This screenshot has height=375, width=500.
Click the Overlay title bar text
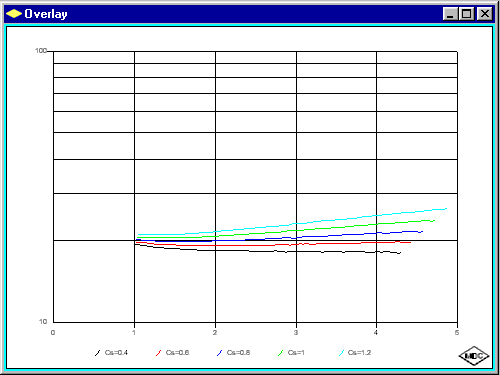(46, 14)
